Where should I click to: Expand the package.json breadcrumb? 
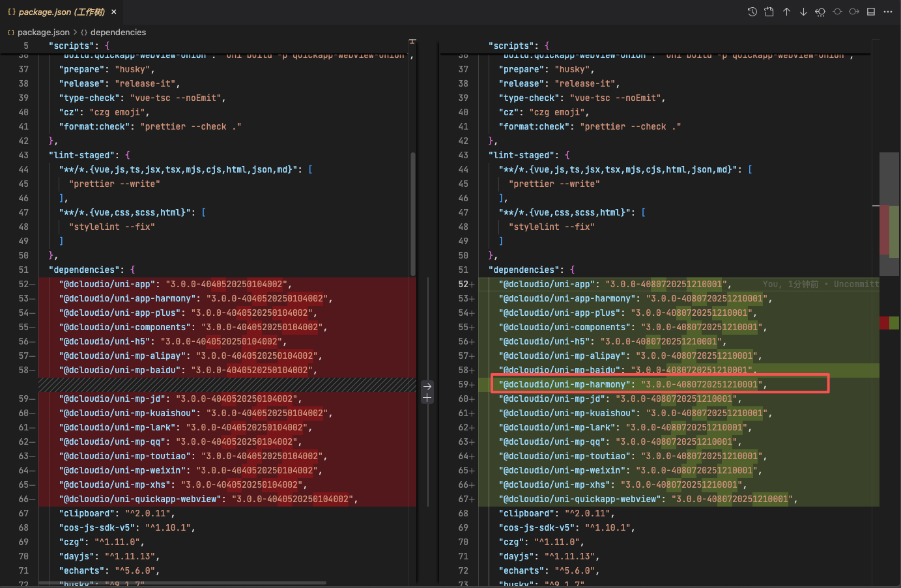[43, 32]
